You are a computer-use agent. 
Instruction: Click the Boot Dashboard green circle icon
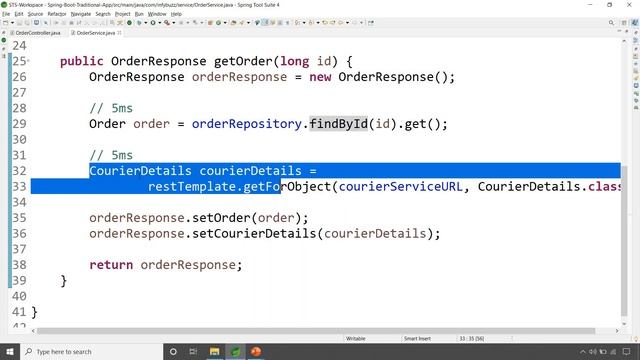tap(129, 22)
